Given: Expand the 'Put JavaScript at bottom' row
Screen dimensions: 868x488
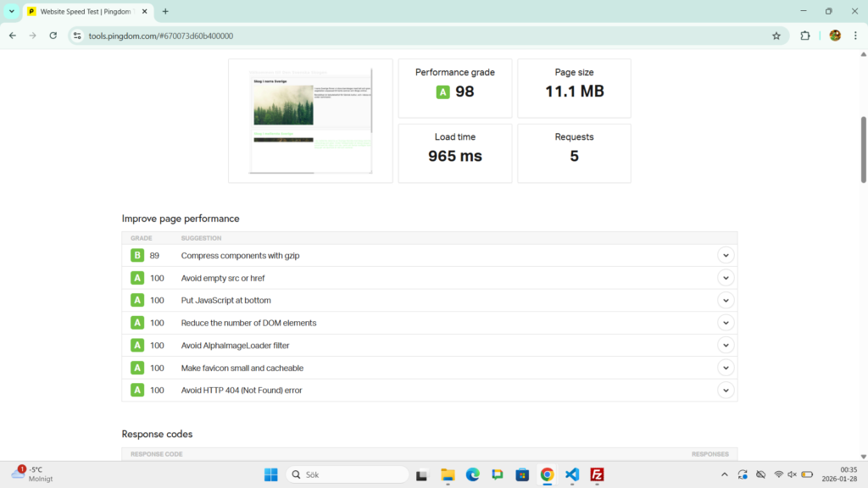Looking at the screenshot, I should coord(725,300).
